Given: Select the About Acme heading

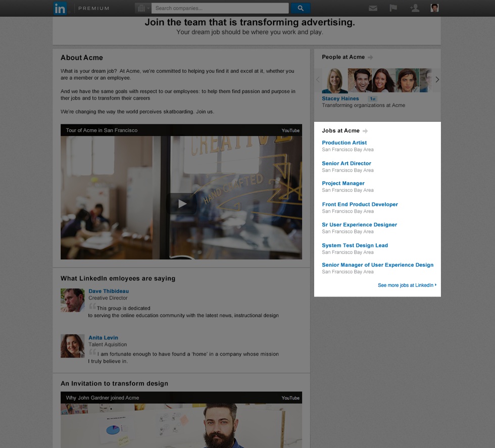Looking at the screenshot, I should pos(82,58).
